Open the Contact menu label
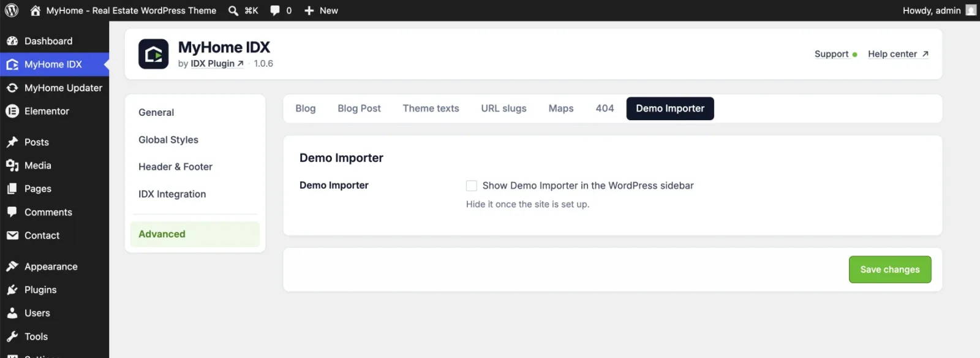This screenshot has width=980, height=358. tap(42, 235)
